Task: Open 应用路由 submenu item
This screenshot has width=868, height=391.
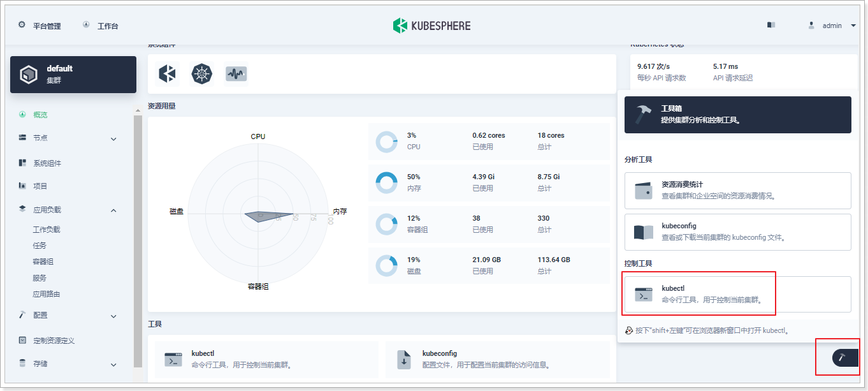Action: [47, 294]
